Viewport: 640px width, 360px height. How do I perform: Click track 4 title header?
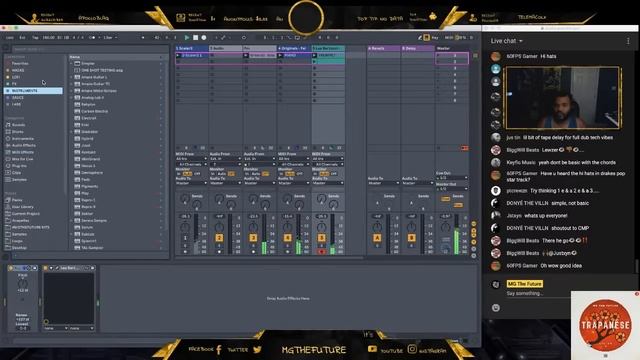(x=294, y=48)
